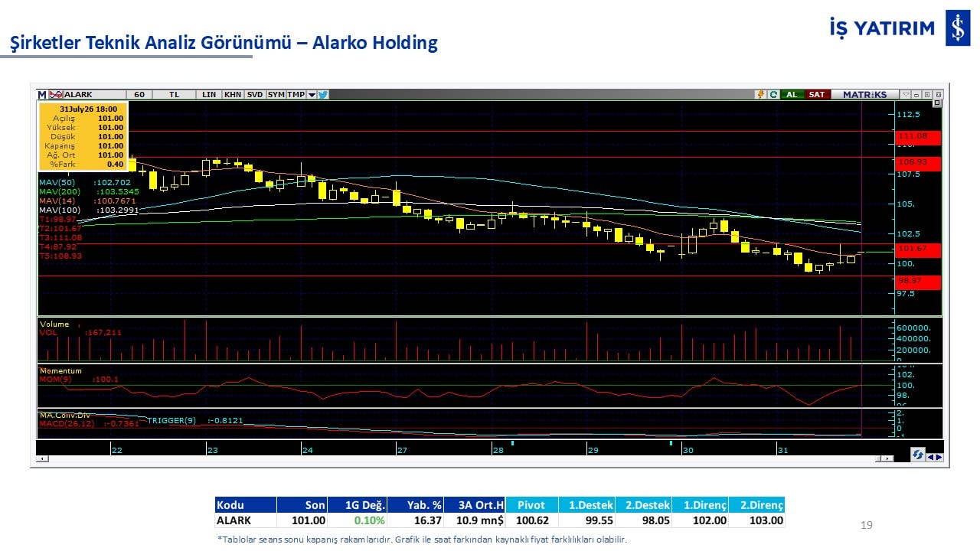Image resolution: width=980 pixels, height=551 pixels.
Task: Click the 98.97 red price level label
Action: pyautogui.click(x=919, y=282)
